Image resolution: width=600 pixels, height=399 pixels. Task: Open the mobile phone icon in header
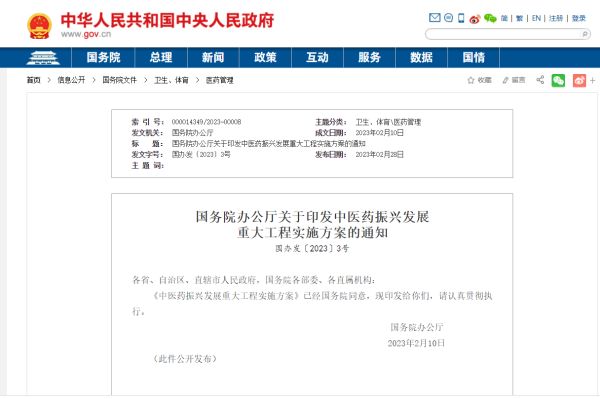(x=461, y=18)
